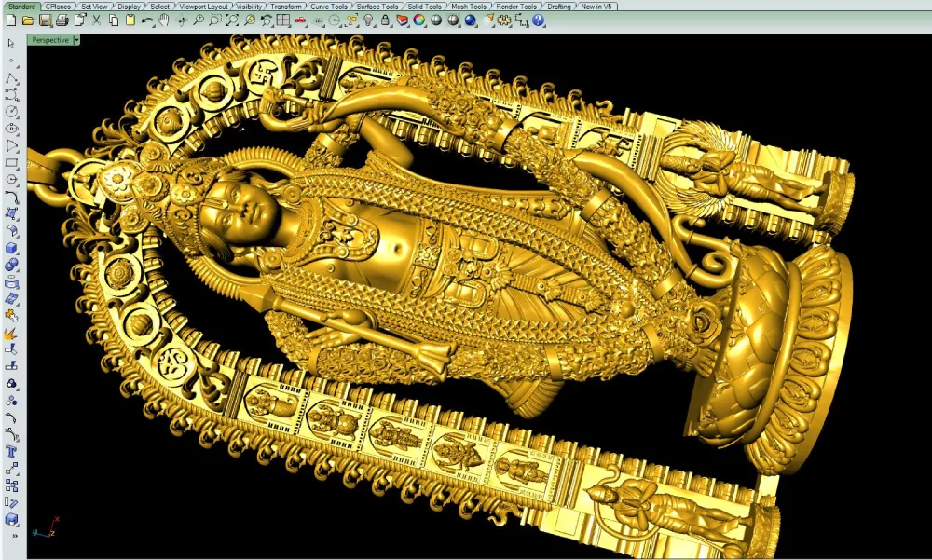Open the Perspective viewport dropdown arrow
This screenshot has width=932, height=560.
76,40
